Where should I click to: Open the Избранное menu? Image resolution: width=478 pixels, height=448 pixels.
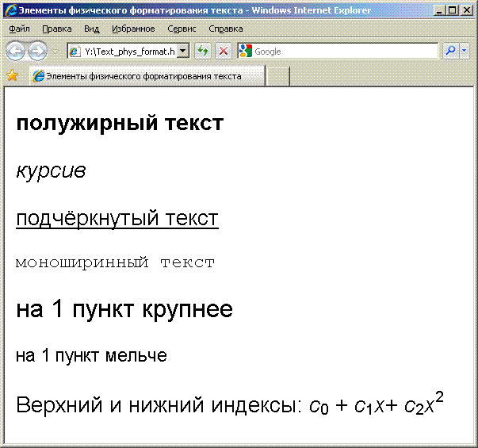tap(133, 29)
